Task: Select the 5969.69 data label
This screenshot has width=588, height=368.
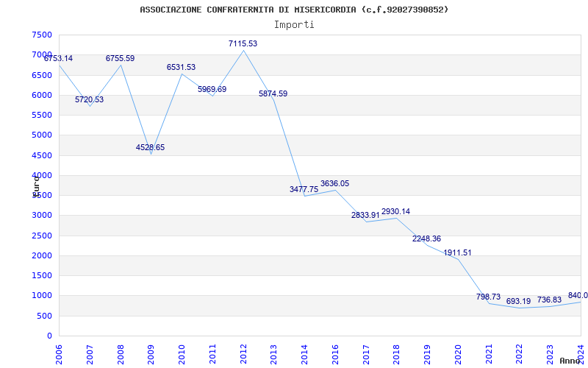Action: tap(212, 89)
